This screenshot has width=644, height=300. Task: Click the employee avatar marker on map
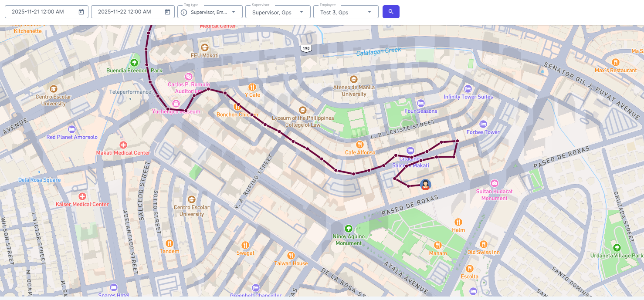click(x=425, y=185)
